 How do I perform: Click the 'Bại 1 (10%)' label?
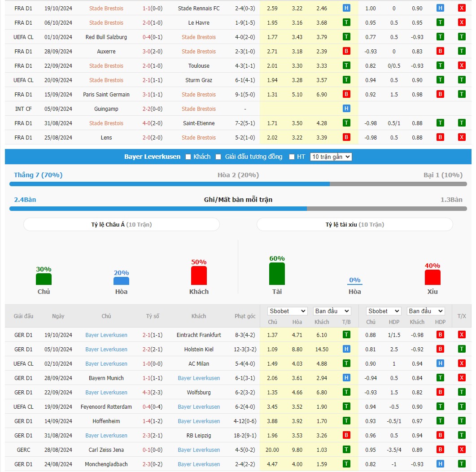443,175
